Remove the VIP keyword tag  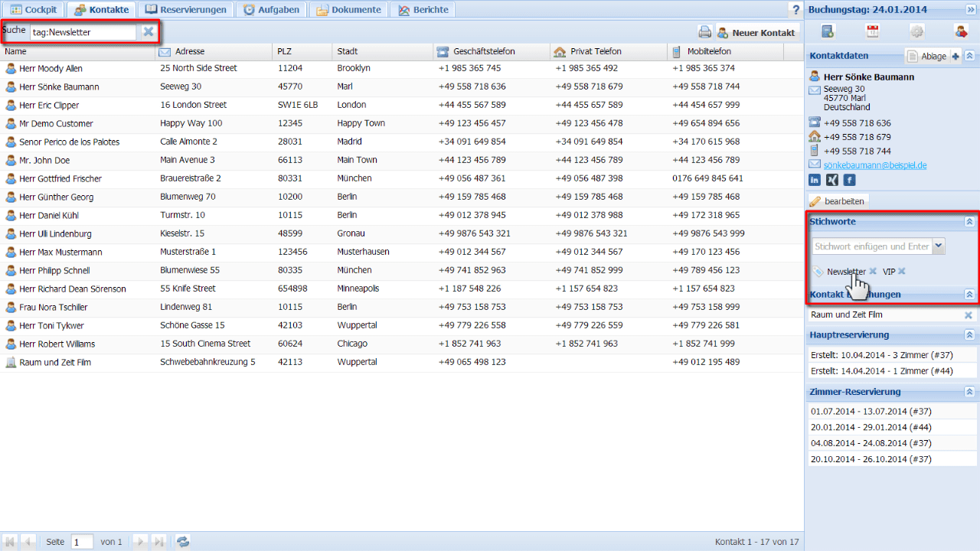(902, 271)
